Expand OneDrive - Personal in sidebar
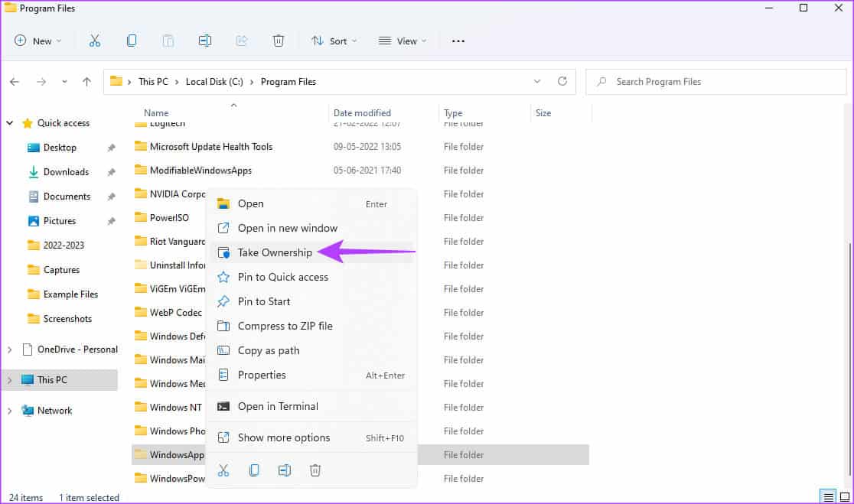Viewport: 854px width, 504px height. 10,350
